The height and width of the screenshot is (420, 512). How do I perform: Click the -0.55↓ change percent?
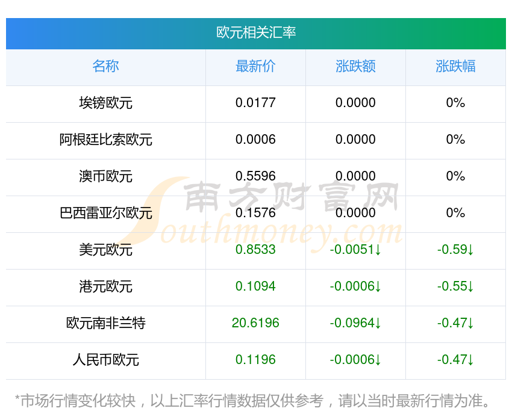[x=455, y=286]
